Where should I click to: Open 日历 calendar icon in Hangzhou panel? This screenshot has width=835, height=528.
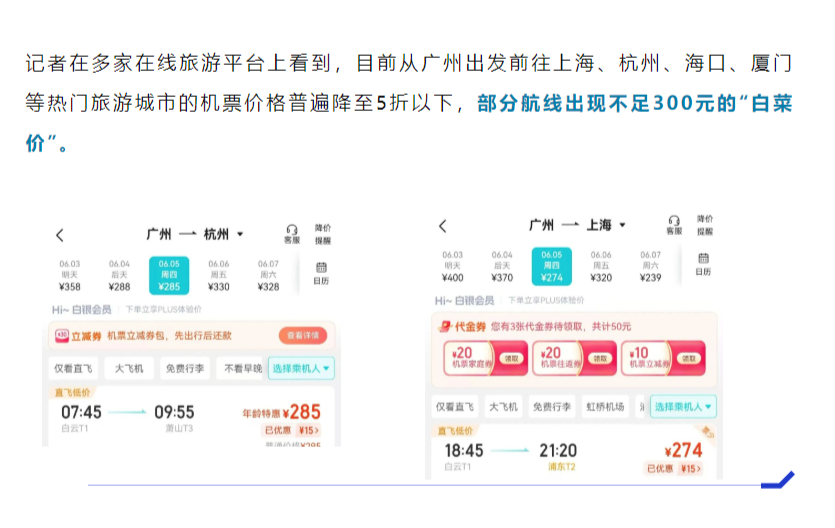pyautogui.click(x=321, y=272)
